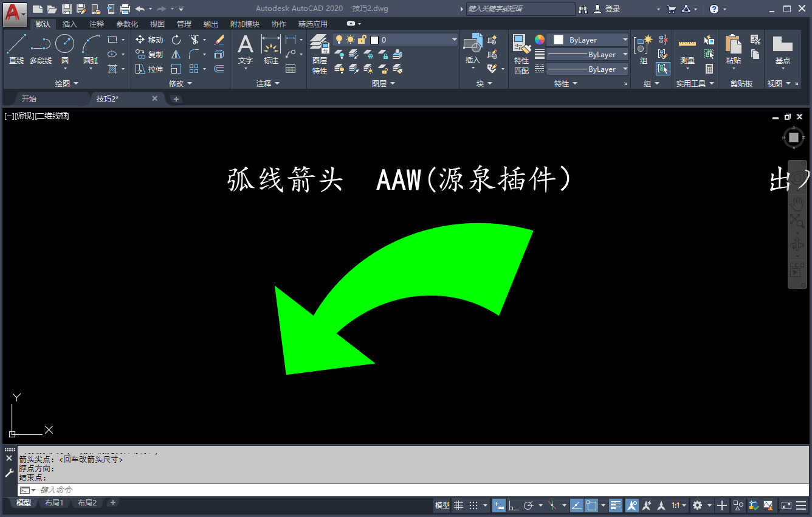Open the Quick Calculator icon
Screen dimensions: 812x517
[709, 69]
